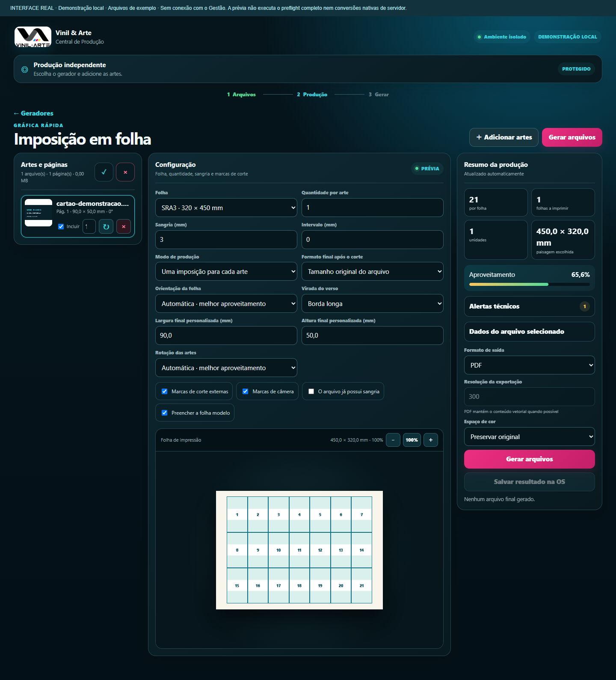Click the alert count badge in Alertas técnicos
Screen dimensions: 616x680
(585, 306)
